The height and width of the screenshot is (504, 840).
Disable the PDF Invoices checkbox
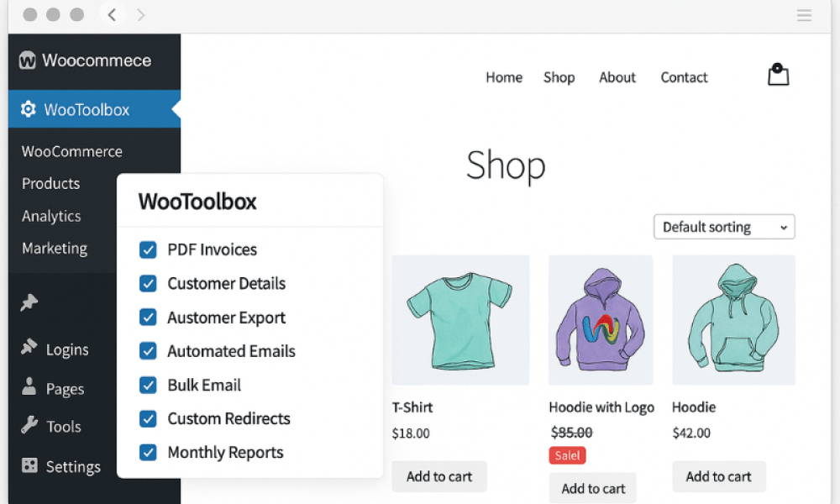149,249
